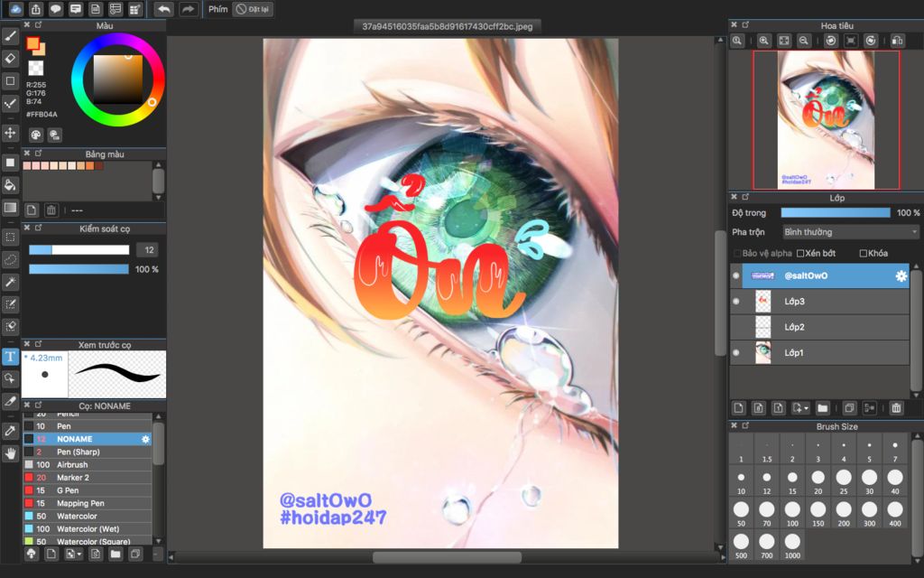Image resolution: width=924 pixels, height=578 pixels.
Task: Open the cloud save icon
Action: click(x=15, y=9)
